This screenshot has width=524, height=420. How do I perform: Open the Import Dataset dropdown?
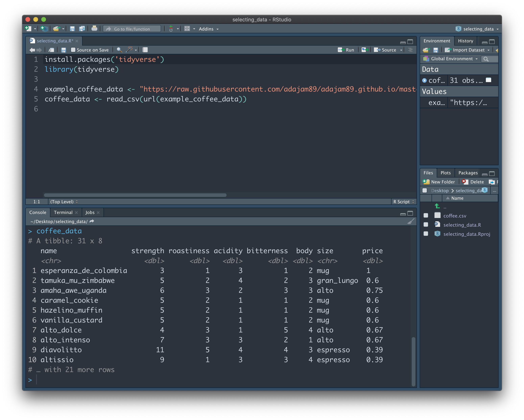(x=467, y=50)
